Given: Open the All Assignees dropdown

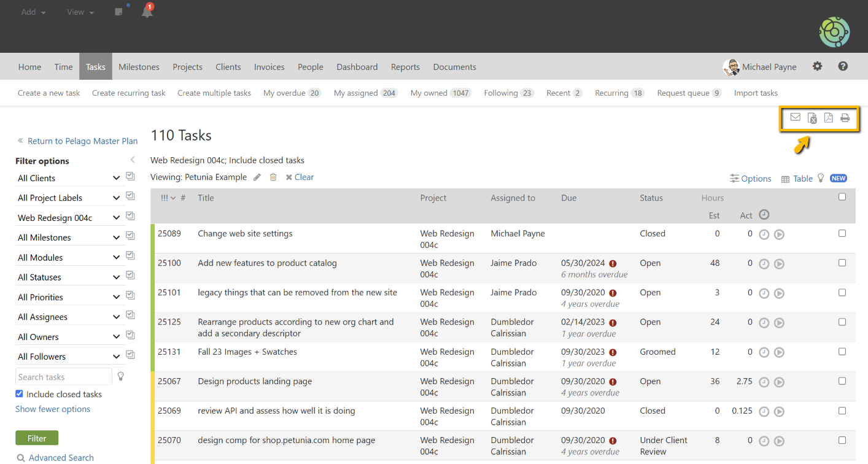Looking at the screenshot, I should 116,316.
